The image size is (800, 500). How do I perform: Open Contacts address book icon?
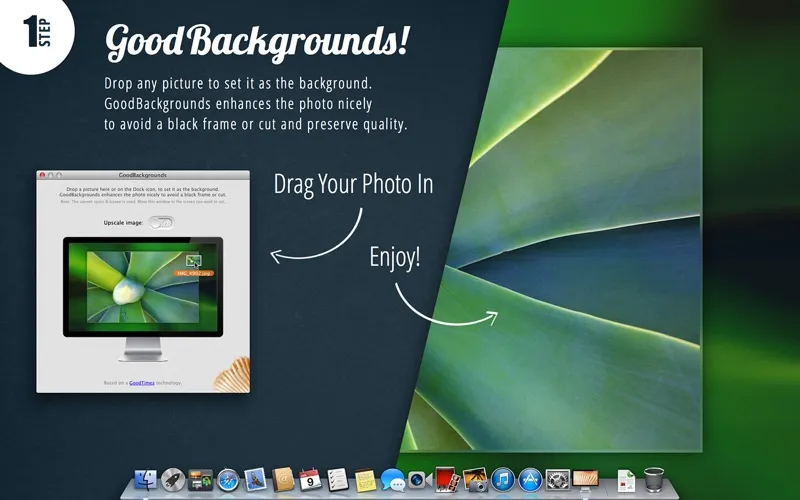click(283, 480)
